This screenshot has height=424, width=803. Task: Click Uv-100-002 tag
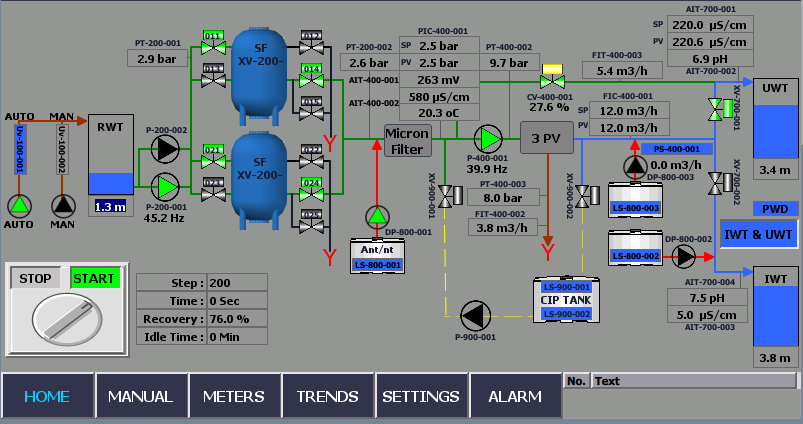pyautogui.click(x=62, y=149)
